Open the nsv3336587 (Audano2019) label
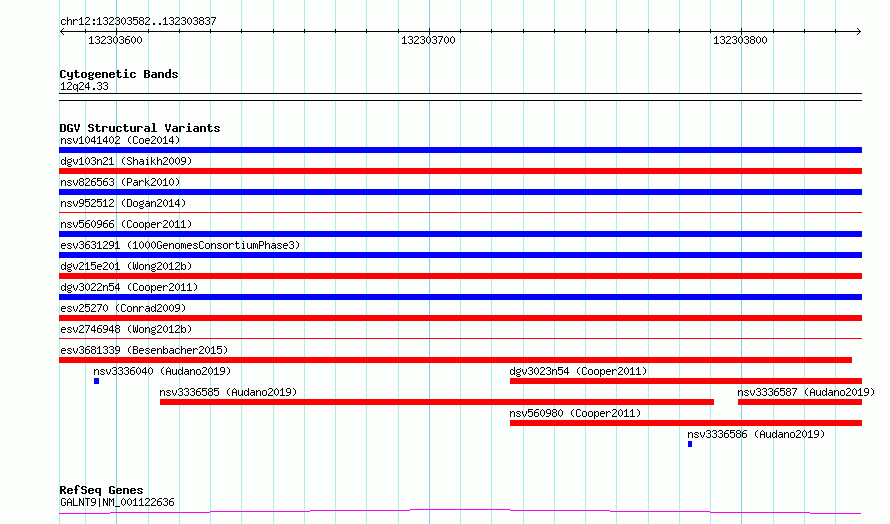Viewport: 890px width, 524px height. (806, 392)
